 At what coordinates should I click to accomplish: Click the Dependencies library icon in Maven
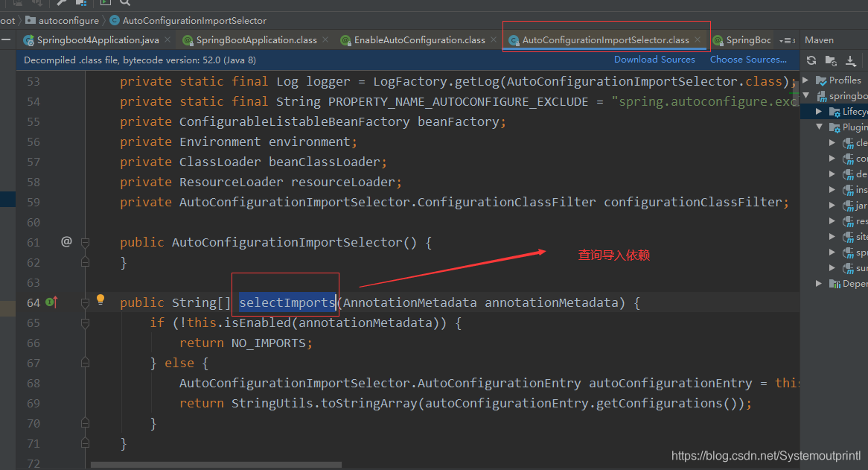click(835, 284)
